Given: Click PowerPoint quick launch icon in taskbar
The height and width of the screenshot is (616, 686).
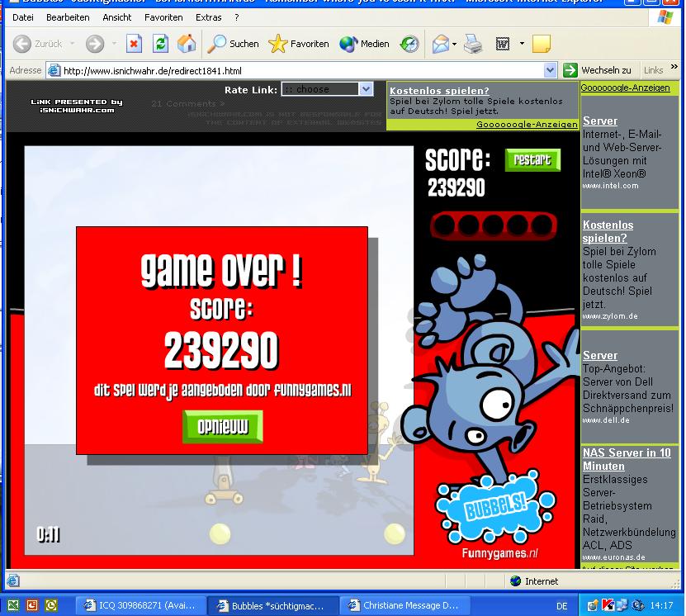Looking at the screenshot, I should (32, 605).
